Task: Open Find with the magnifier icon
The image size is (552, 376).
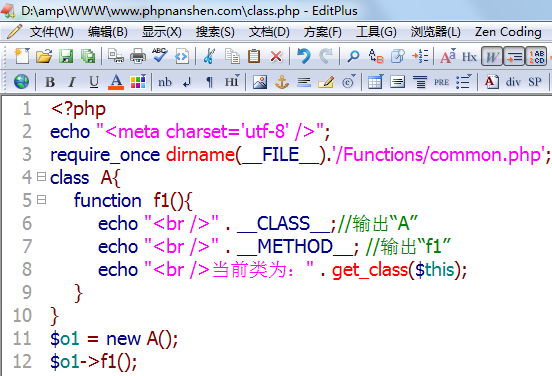Action: (x=353, y=56)
